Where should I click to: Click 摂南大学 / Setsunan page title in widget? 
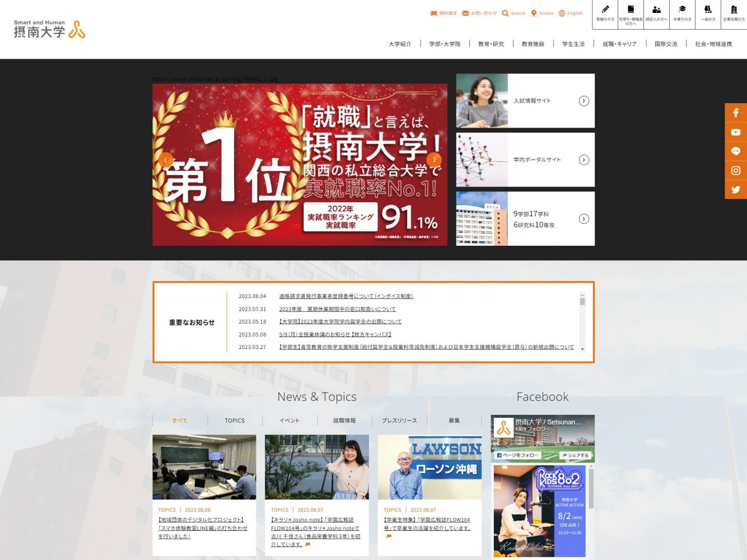point(548,422)
